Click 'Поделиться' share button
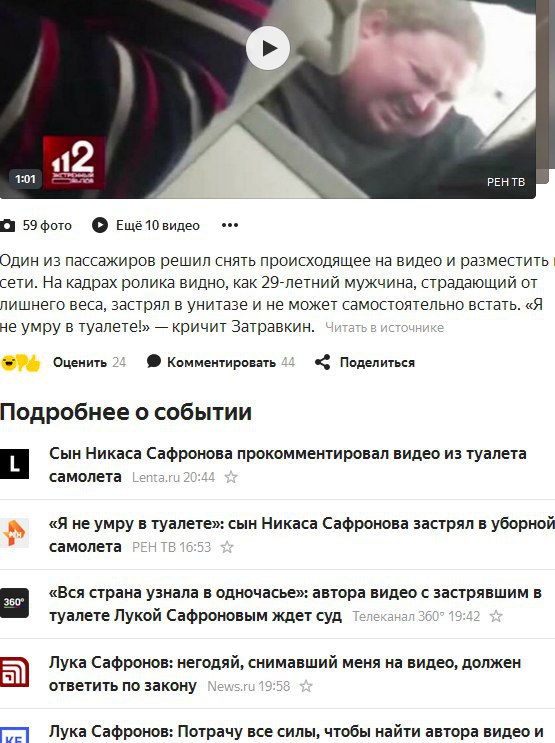Screen dimensions: 555x743 pyautogui.click(x=377, y=362)
